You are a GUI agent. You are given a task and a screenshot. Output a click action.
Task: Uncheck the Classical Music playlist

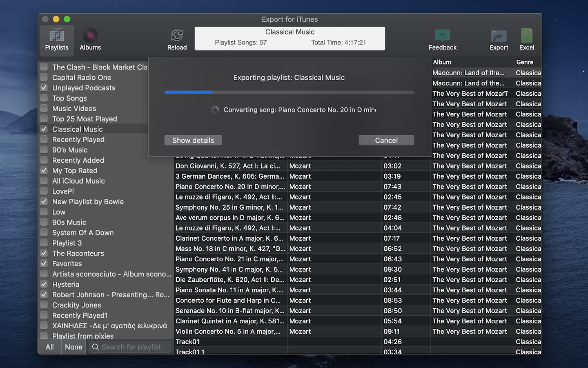click(x=44, y=129)
